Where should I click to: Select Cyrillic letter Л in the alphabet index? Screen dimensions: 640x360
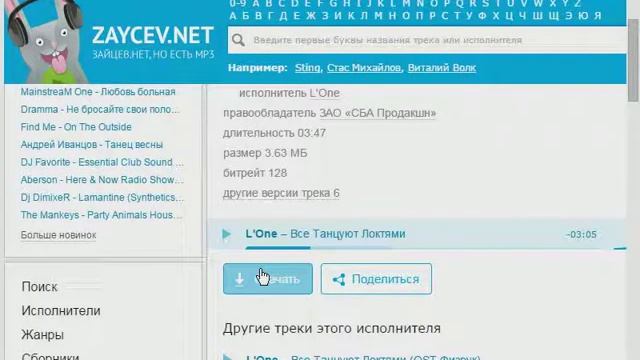pos(364,16)
